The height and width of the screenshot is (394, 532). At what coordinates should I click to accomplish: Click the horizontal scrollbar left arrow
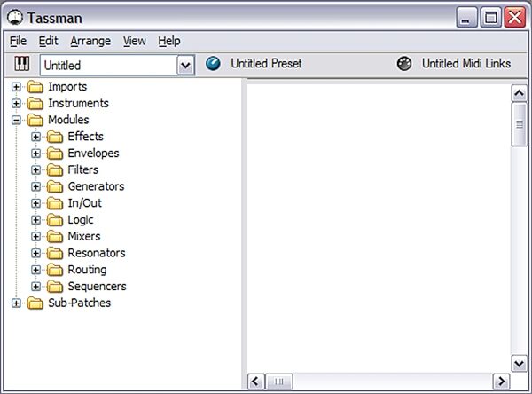256,382
